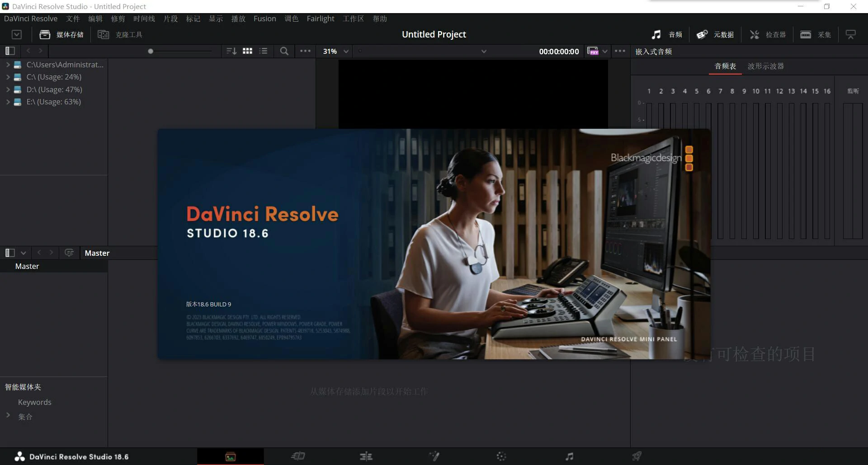Open the 媒体存储 media storage panel
Viewport: 868px width, 465px height.
[61, 34]
